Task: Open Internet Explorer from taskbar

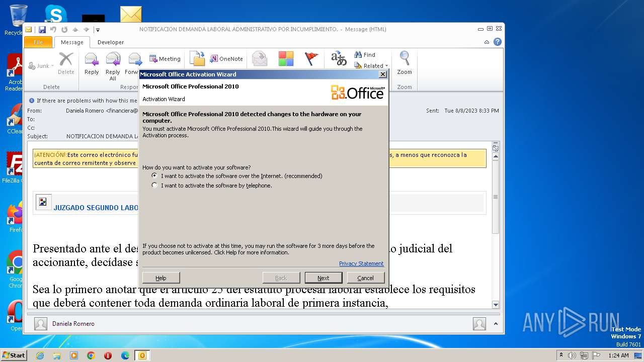Action: 40,355
